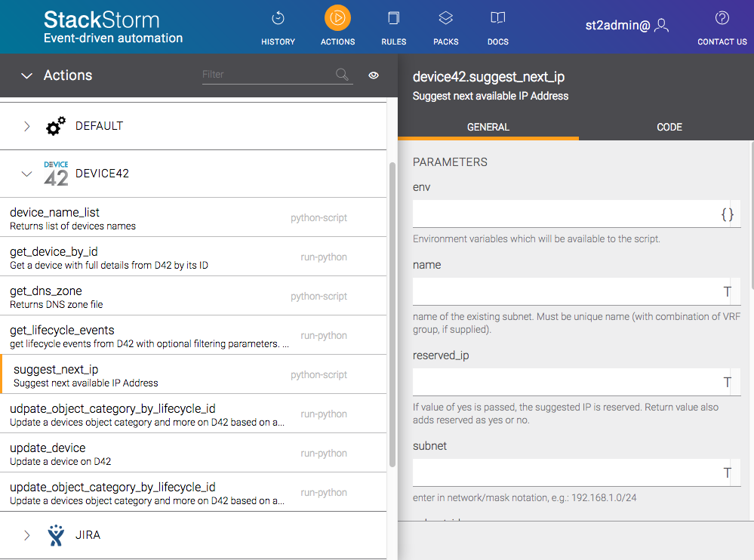This screenshot has height=560, width=754.
Task: Click the python-script label of device_name_list
Action: [x=319, y=218]
